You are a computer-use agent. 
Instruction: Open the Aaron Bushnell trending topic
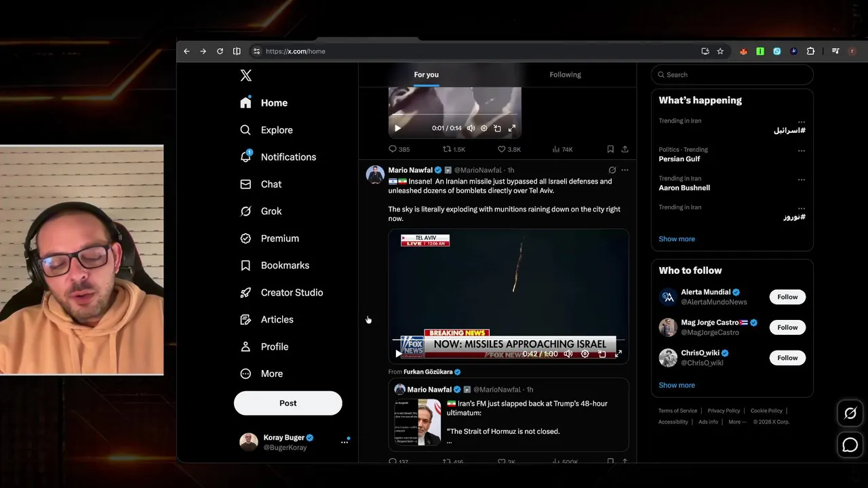pyautogui.click(x=684, y=188)
